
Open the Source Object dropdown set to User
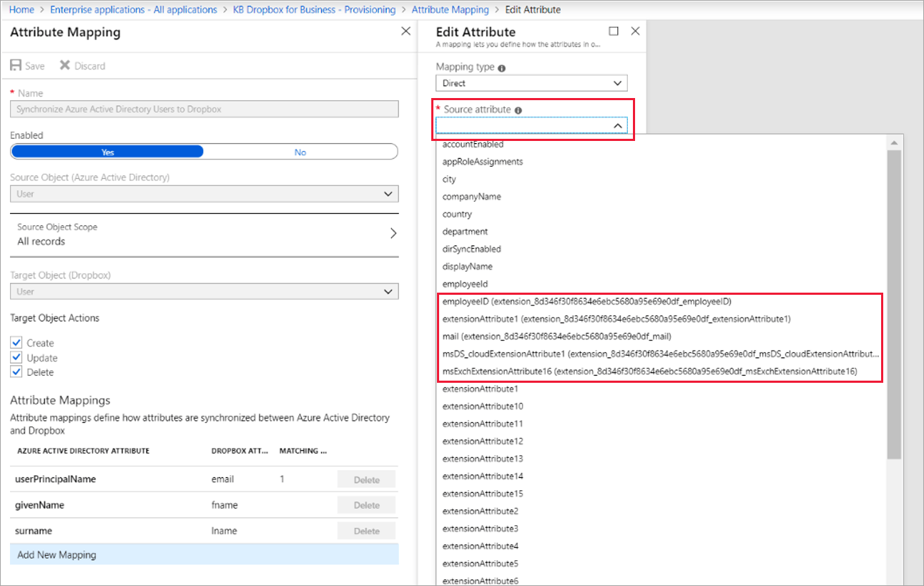pos(204,193)
